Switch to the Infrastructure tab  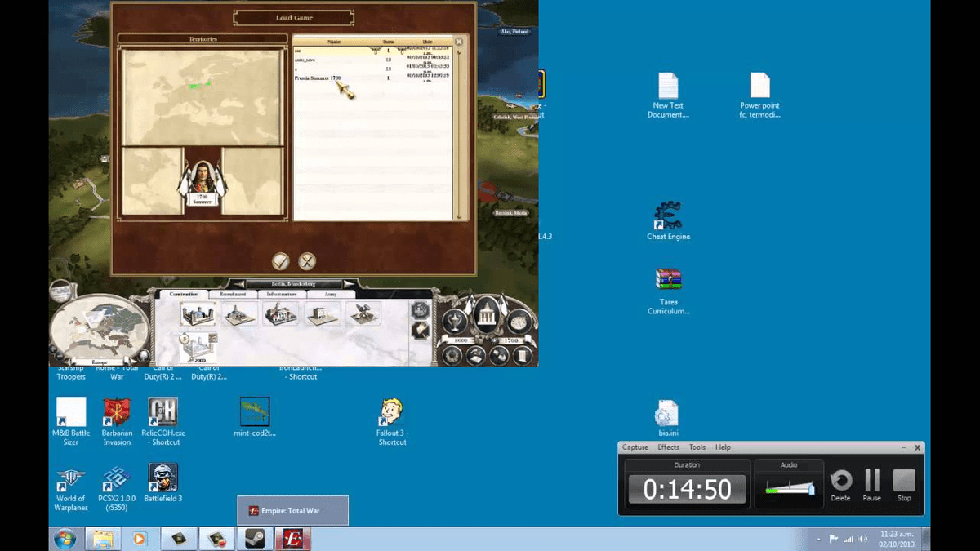(282, 294)
